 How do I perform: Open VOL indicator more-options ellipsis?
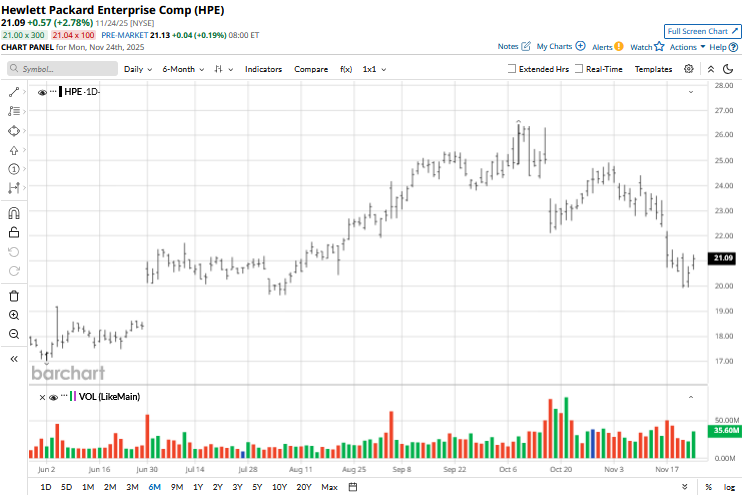[64, 395]
